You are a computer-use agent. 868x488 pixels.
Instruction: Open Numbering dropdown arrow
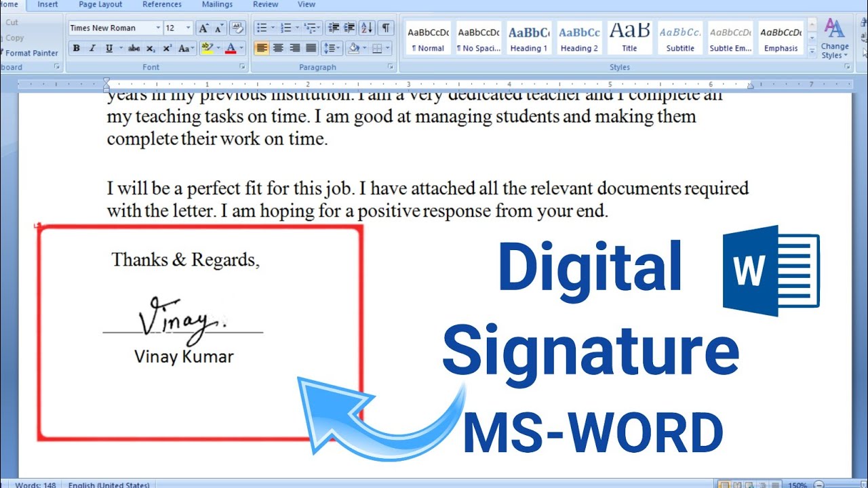[x=297, y=28]
